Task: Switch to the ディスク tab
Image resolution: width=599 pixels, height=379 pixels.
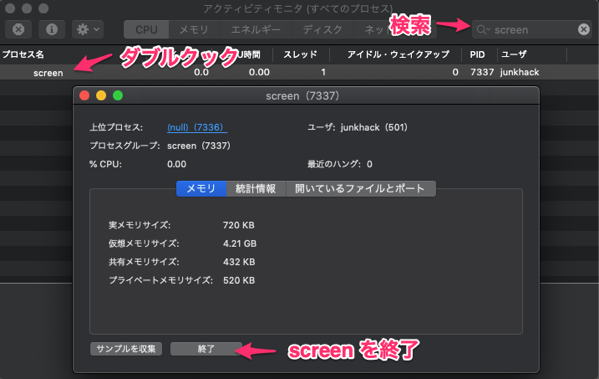Action: [x=322, y=29]
